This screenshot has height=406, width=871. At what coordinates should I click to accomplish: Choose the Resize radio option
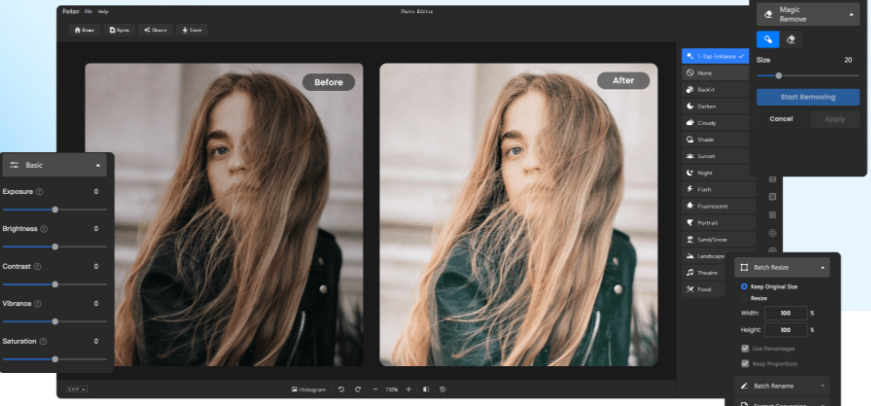click(743, 298)
